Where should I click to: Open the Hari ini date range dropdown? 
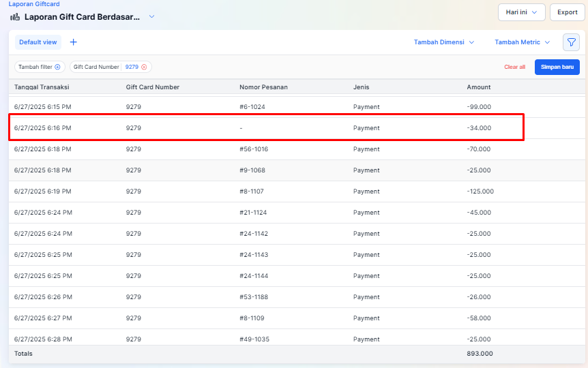point(521,12)
